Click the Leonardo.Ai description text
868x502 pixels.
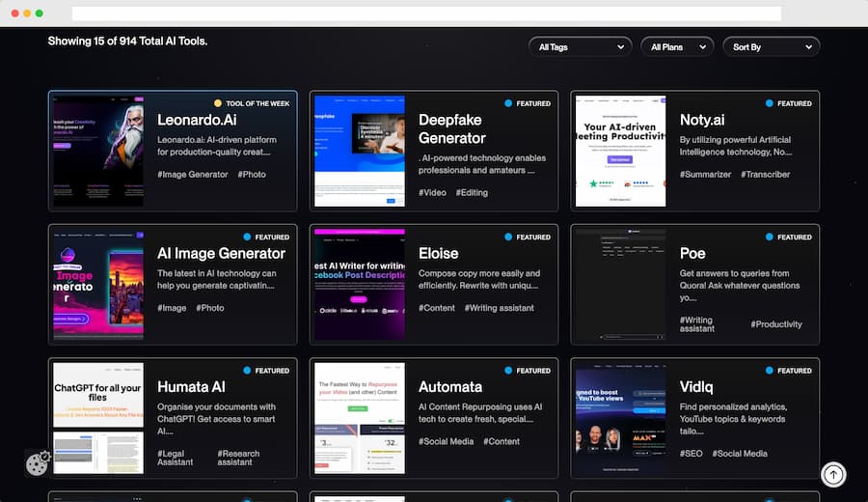coord(217,146)
